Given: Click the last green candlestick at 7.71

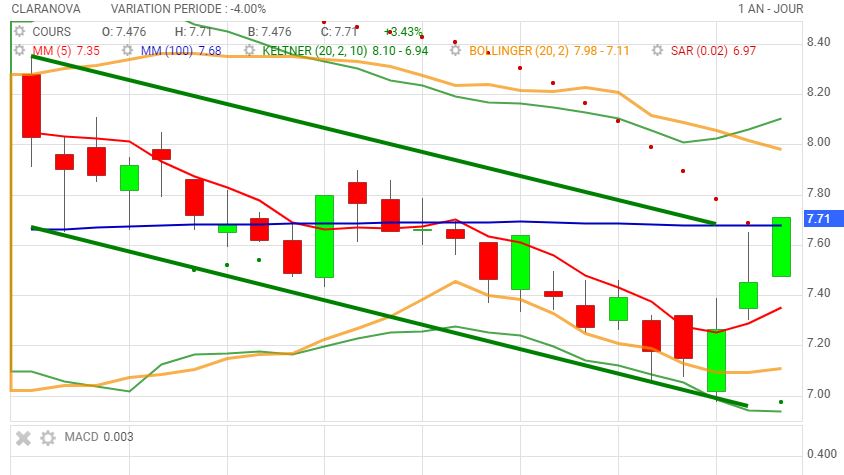Looking at the screenshot, I should 781,247.
